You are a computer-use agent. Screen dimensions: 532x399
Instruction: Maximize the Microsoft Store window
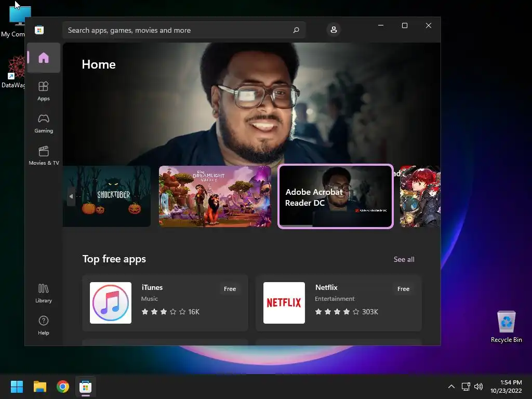pos(404,25)
